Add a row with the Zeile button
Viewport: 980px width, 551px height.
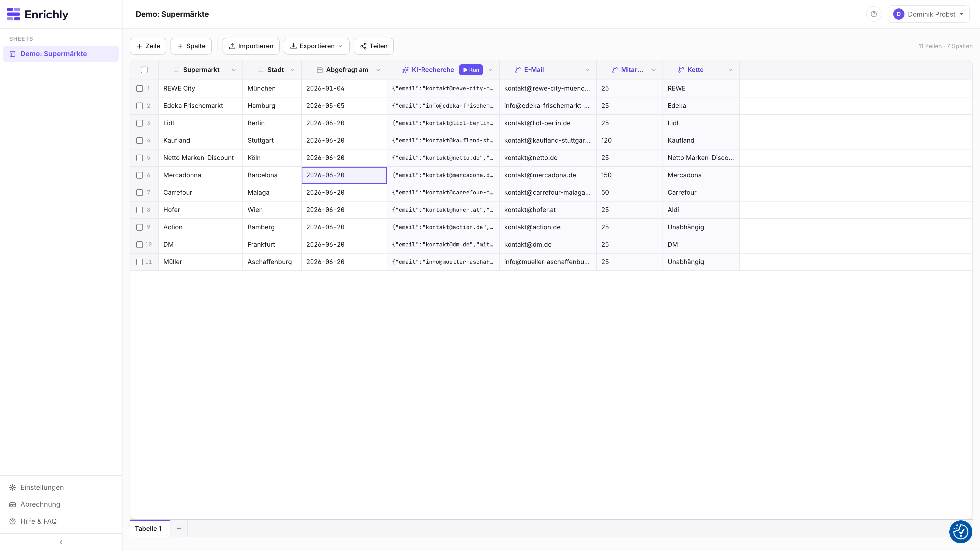coord(148,46)
